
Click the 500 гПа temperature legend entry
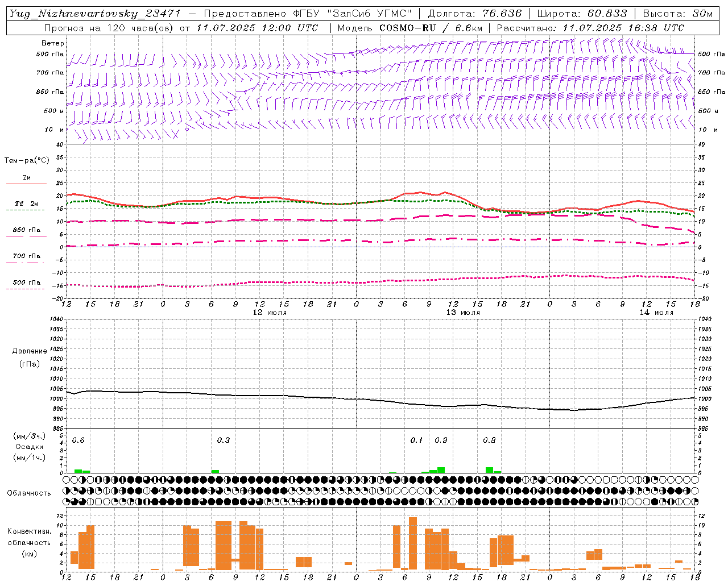click(27, 282)
